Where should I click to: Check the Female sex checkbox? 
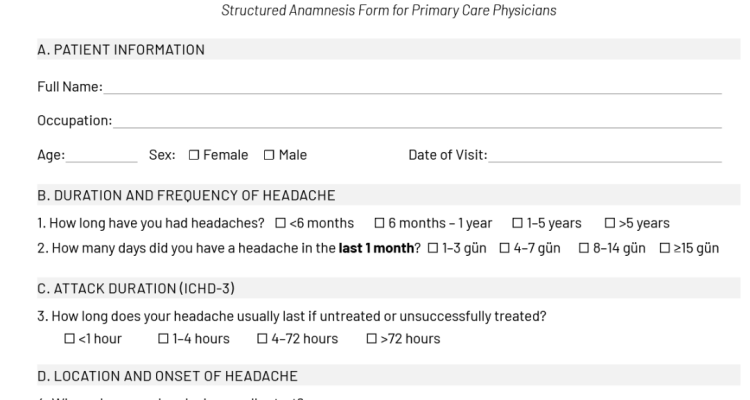click(x=194, y=155)
